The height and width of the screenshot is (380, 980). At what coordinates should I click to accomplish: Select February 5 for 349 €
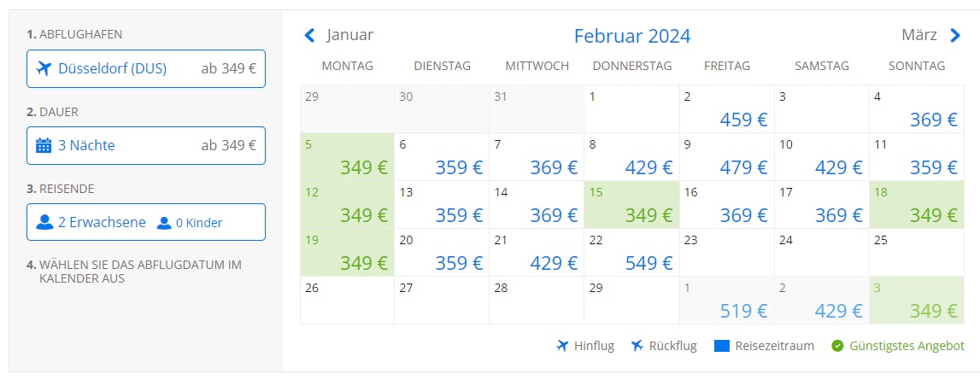click(x=348, y=157)
